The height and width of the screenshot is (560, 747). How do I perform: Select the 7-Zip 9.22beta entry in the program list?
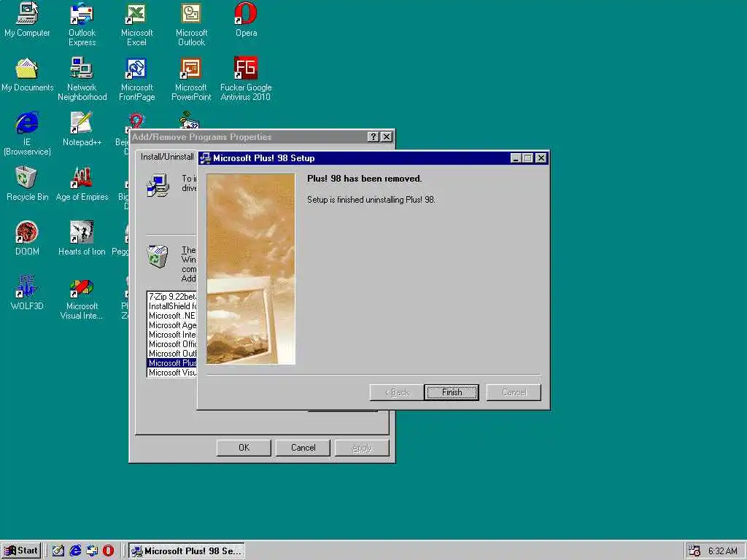pos(172,296)
